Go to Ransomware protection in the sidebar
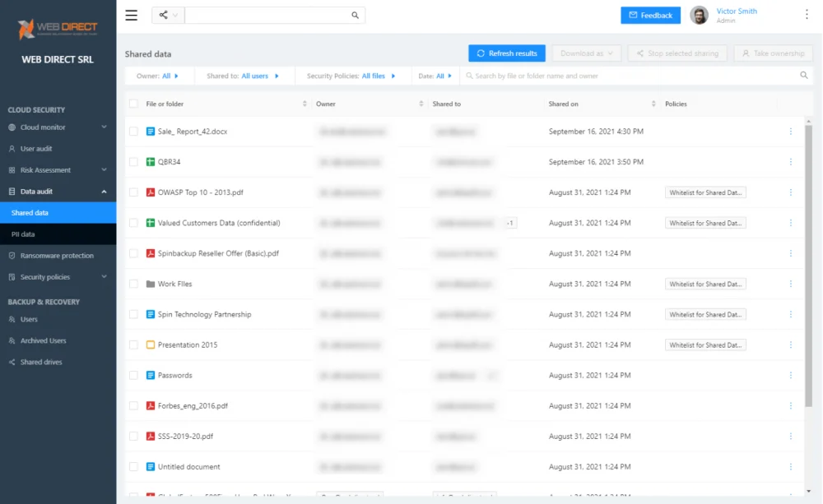Screen dimensions: 823x504 point(58,256)
